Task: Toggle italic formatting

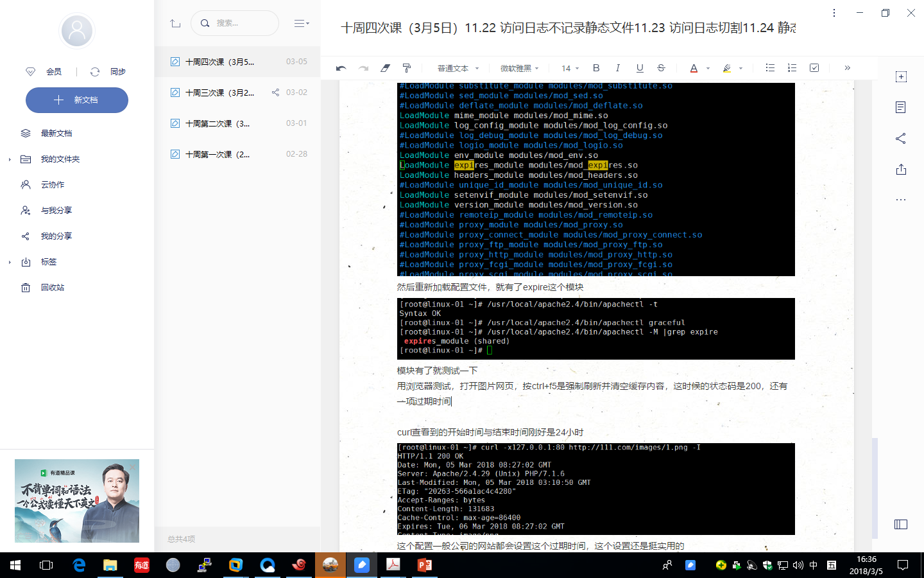Action: [617, 68]
